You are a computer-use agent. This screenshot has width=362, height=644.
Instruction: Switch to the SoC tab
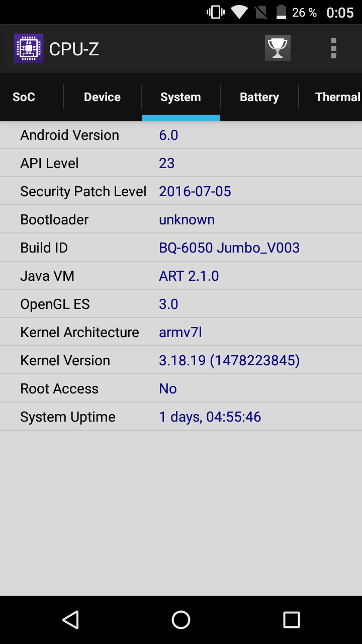point(24,97)
